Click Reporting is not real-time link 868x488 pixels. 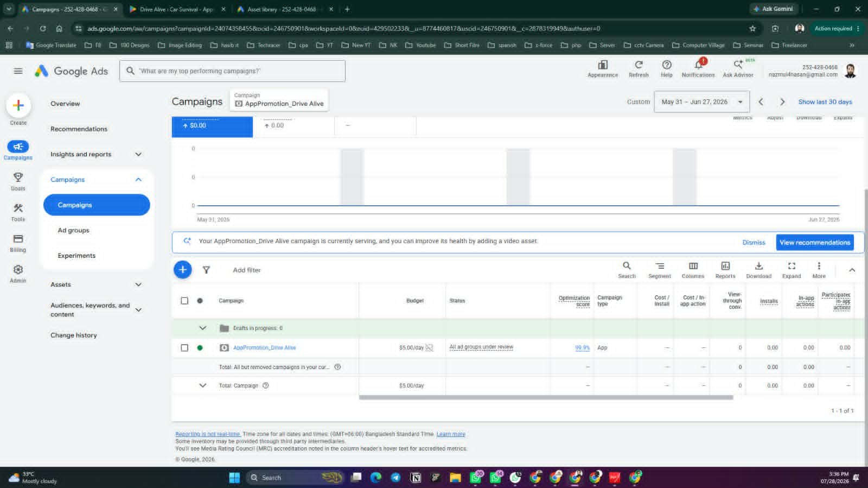(x=208, y=434)
